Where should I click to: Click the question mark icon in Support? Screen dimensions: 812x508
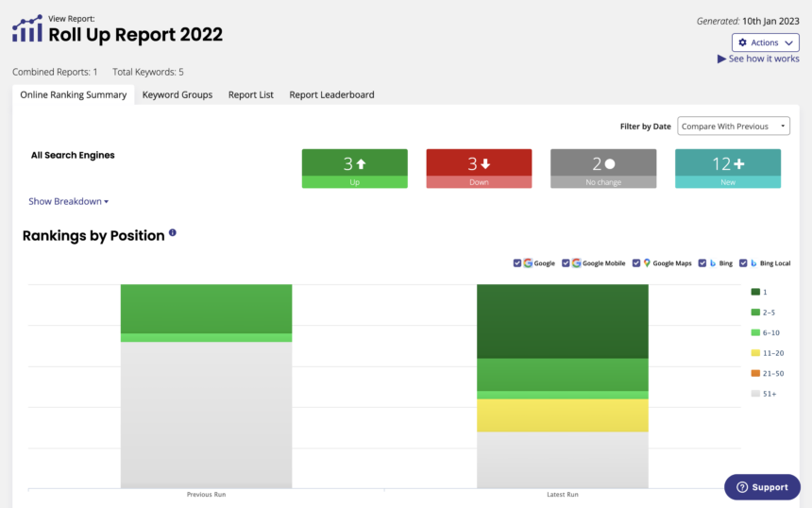coord(742,487)
